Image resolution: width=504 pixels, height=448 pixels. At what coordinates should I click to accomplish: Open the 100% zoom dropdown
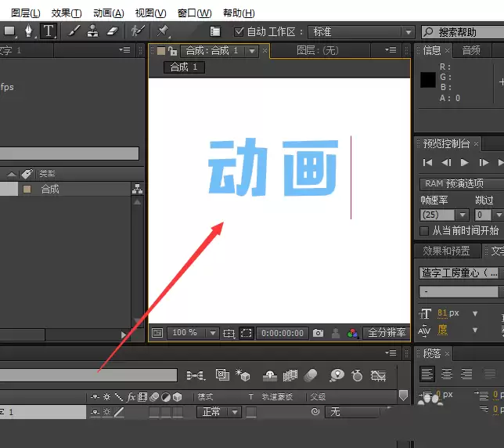pyautogui.click(x=193, y=333)
